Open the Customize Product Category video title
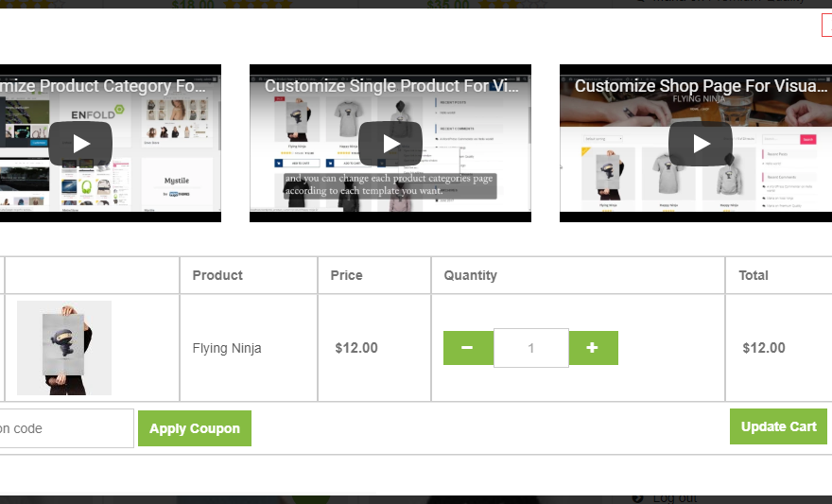The height and width of the screenshot is (504, 832). pos(103,86)
